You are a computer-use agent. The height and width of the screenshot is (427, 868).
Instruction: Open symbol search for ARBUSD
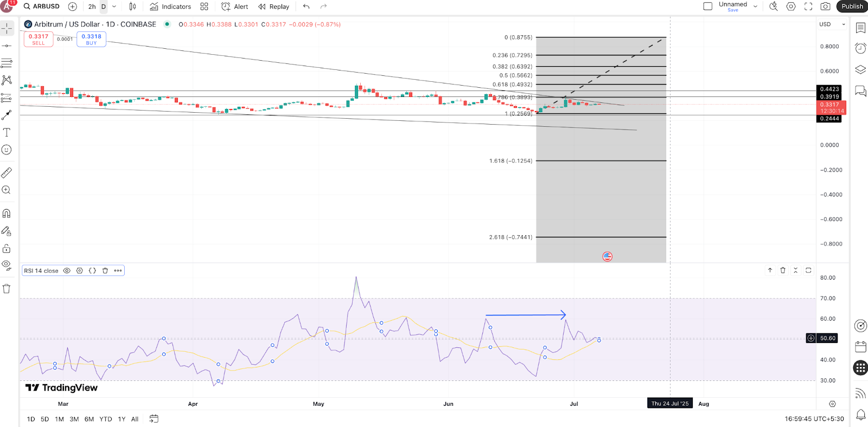tap(42, 7)
